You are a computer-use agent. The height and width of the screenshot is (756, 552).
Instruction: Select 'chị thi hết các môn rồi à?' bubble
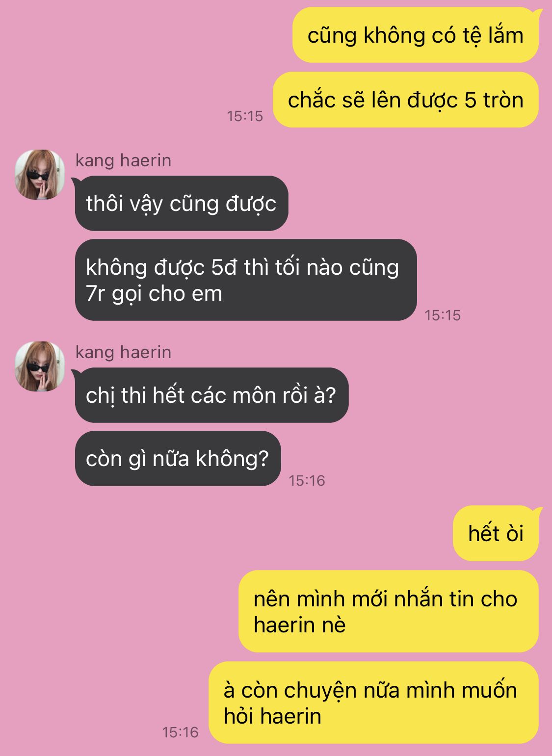[211, 395]
